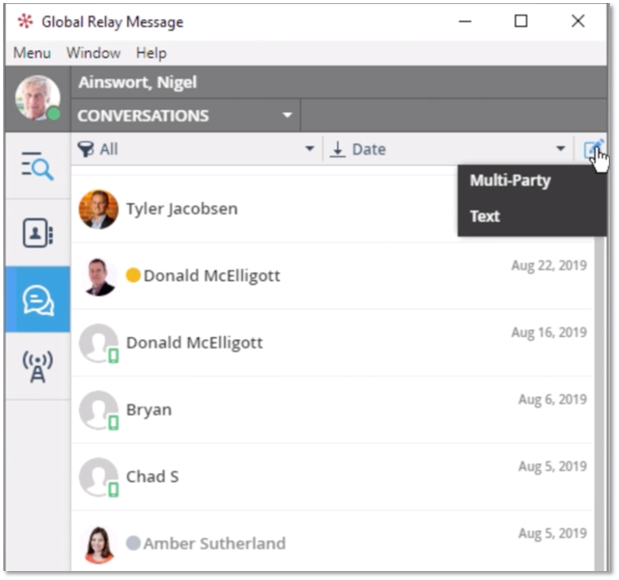619x580 pixels.
Task: Open the Amber Sutherland conversation
Action: [x=332, y=541]
